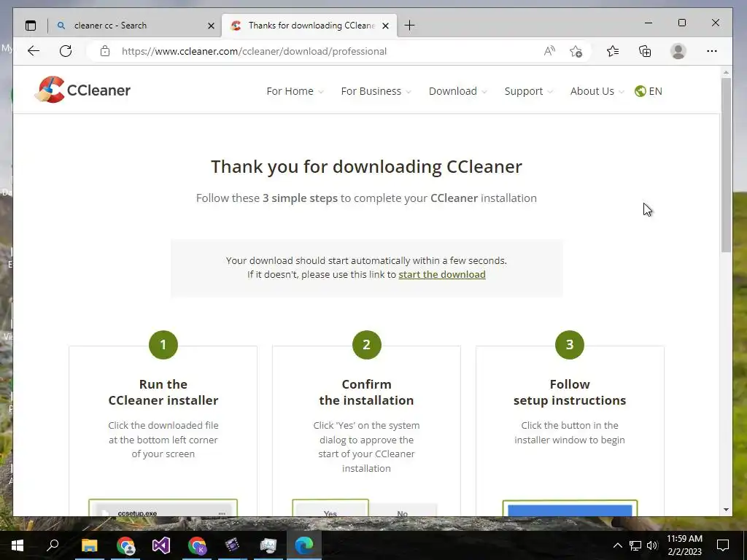Open the Windows Start menu

pos(18,545)
